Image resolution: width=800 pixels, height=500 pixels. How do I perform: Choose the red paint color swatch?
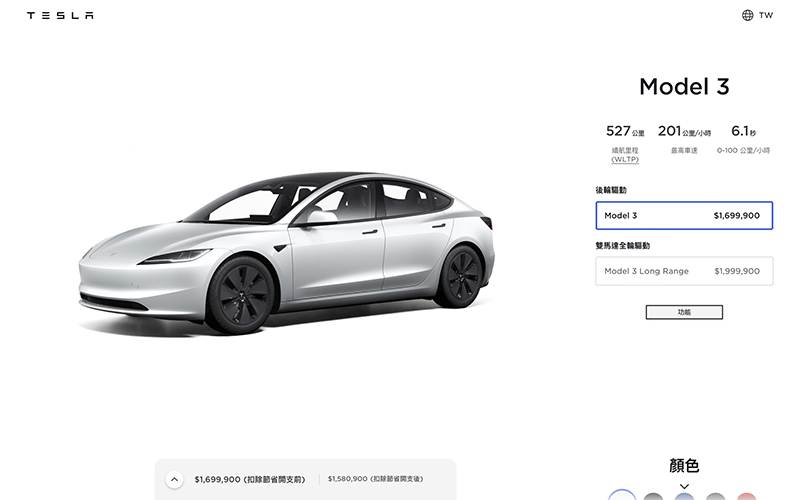[746, 496]
